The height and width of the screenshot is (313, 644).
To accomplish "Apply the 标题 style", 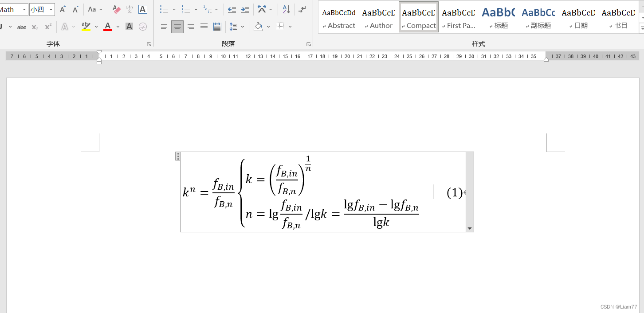I will [x=499, y=17].
